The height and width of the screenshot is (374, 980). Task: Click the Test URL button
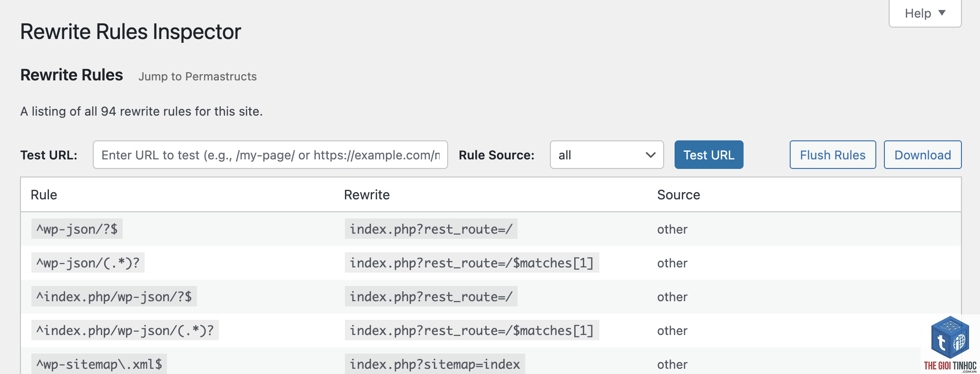point(709,155)
